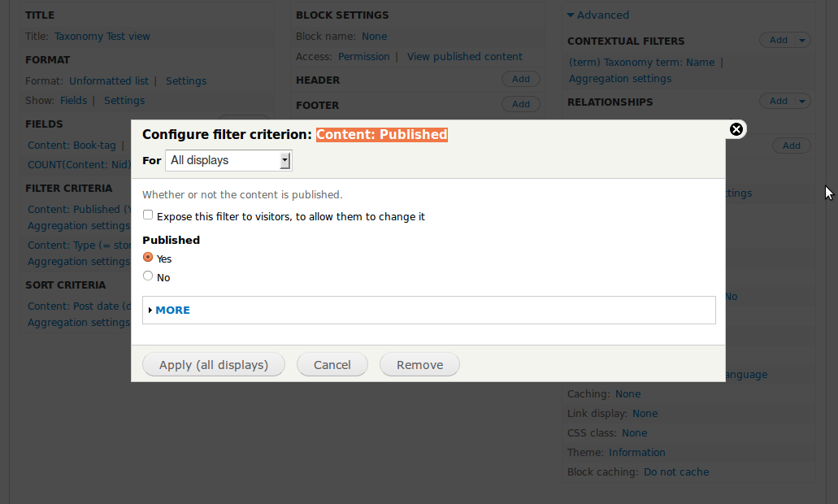Click the Fields link in Show row
838x504 pixels.
(74, 101)
